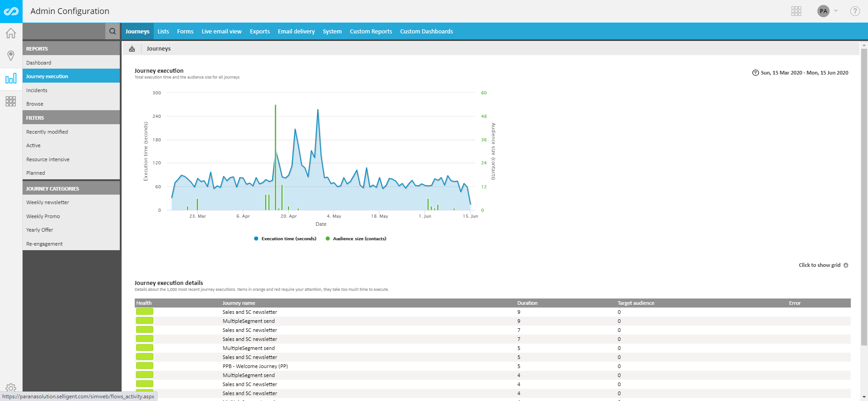This screenshot has width=868, height=401.
Task: Open the location pin sidebar icon
Action: (11, 56)
